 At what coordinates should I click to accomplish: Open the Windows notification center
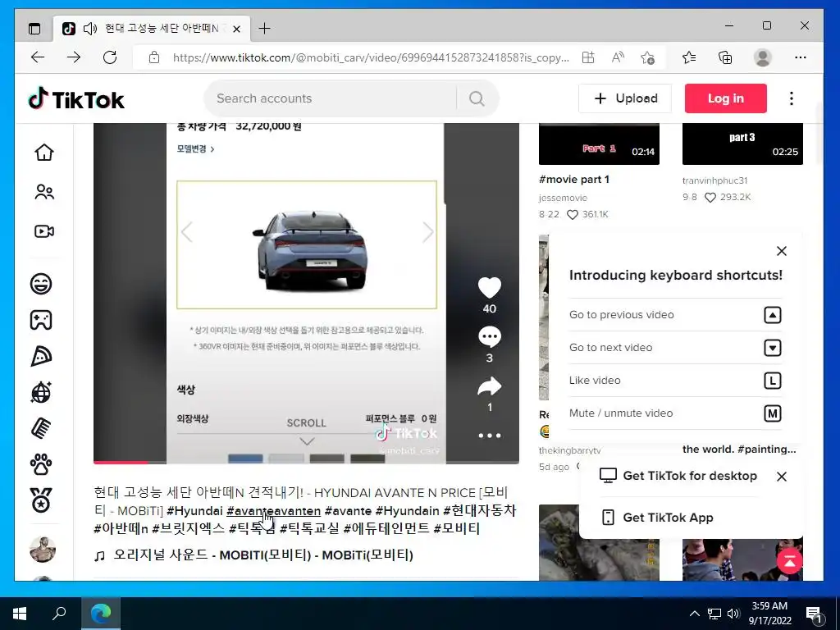tap(814, 614)
